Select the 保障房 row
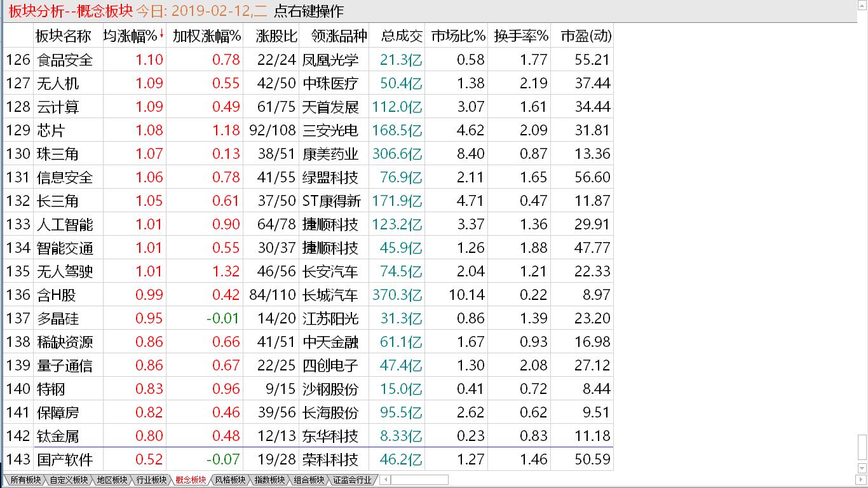The image size is (868, 488). click(x=308, y=412)
